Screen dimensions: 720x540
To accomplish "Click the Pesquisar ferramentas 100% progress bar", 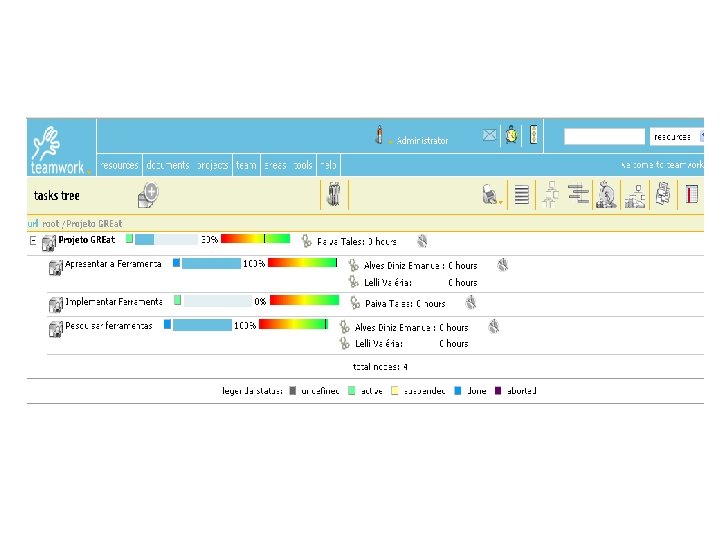I will click(202, 325).
